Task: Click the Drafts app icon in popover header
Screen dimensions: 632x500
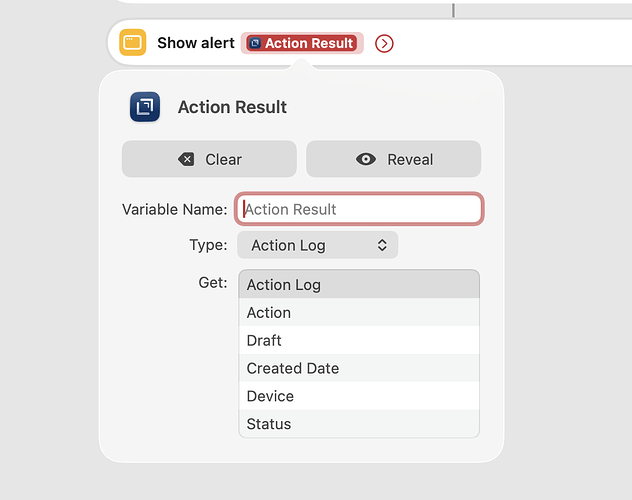Action: (x=145, y=107)
